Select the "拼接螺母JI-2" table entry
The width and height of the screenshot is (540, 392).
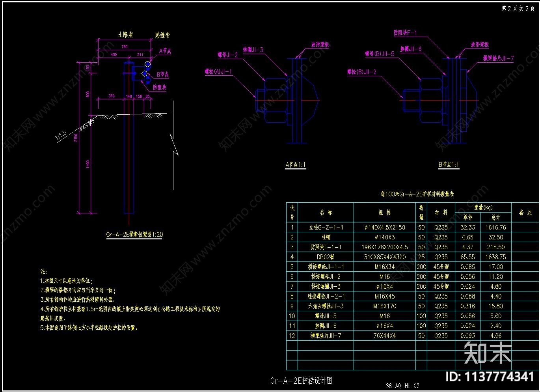coord(326,277)
